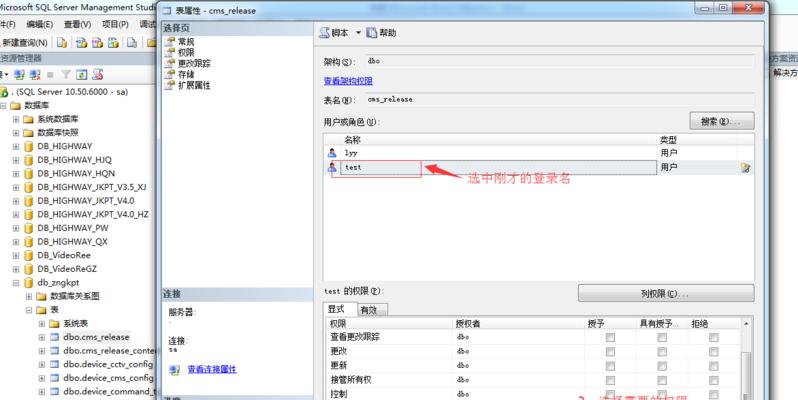798x400 pixels.
Task: Click the connection properties icon beside 查看连接属性
Action: pos(175,370)
